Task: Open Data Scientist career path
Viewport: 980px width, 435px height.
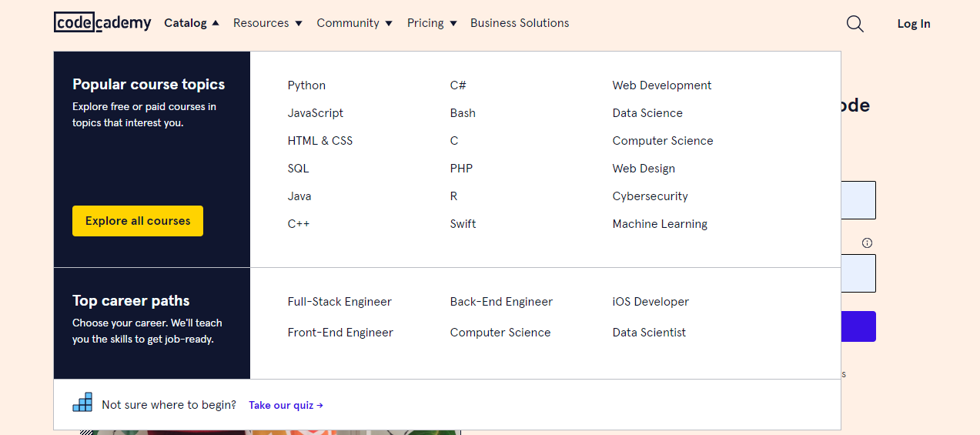Action: 649,333
